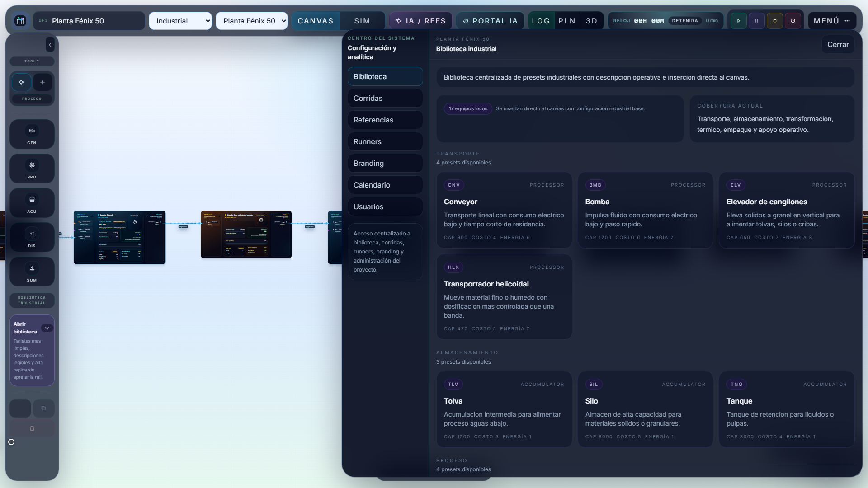Select the move/select tool icon
The width and height of the screenshot is (868, 488).
[21, 82]
